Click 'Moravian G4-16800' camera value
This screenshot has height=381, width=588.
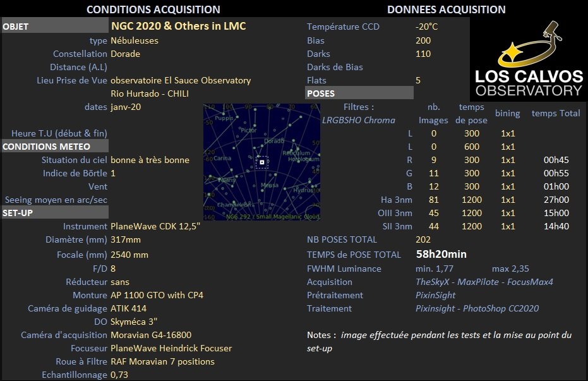151,335
